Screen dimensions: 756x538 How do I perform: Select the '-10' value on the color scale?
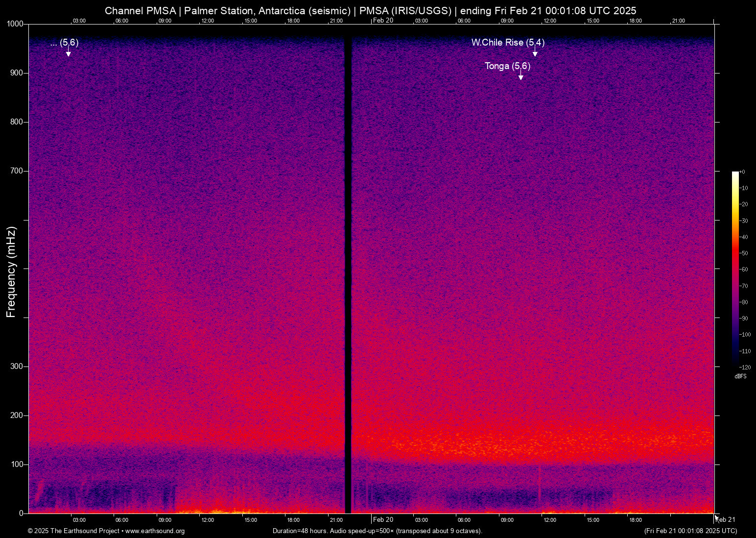(744, 188)
